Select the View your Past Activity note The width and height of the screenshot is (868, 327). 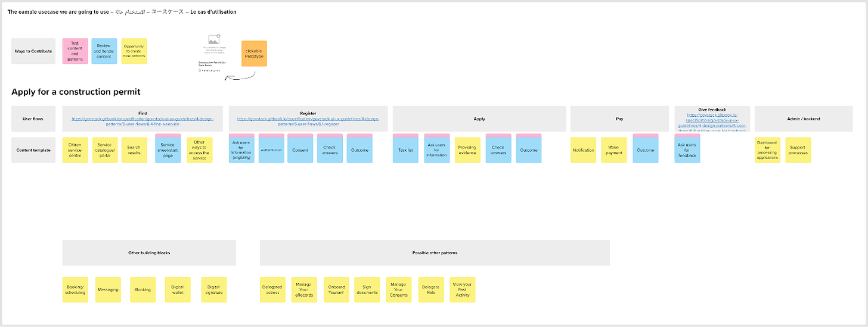point(463,289)
